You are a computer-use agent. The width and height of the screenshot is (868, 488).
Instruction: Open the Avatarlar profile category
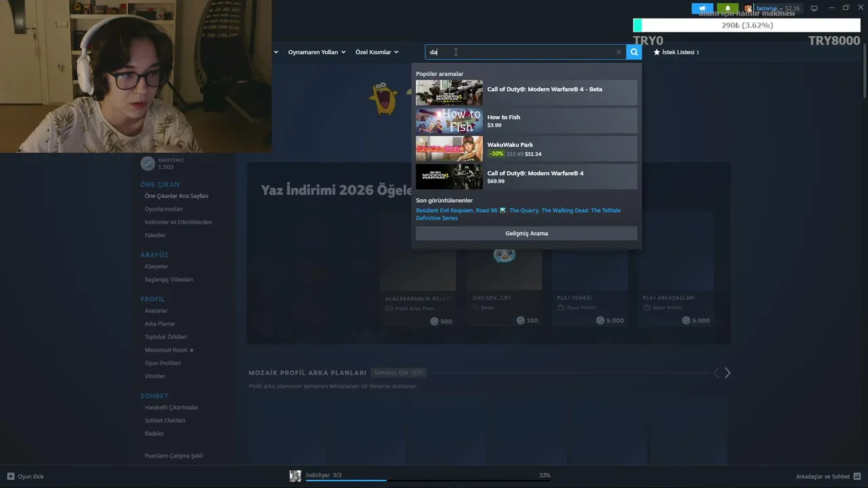[x=156, y=310]
